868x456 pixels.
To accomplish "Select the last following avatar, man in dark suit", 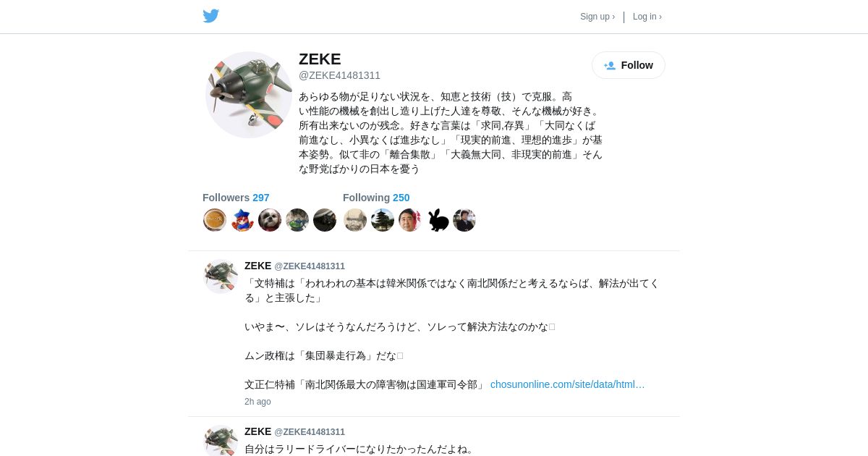I will coord(464,220).
